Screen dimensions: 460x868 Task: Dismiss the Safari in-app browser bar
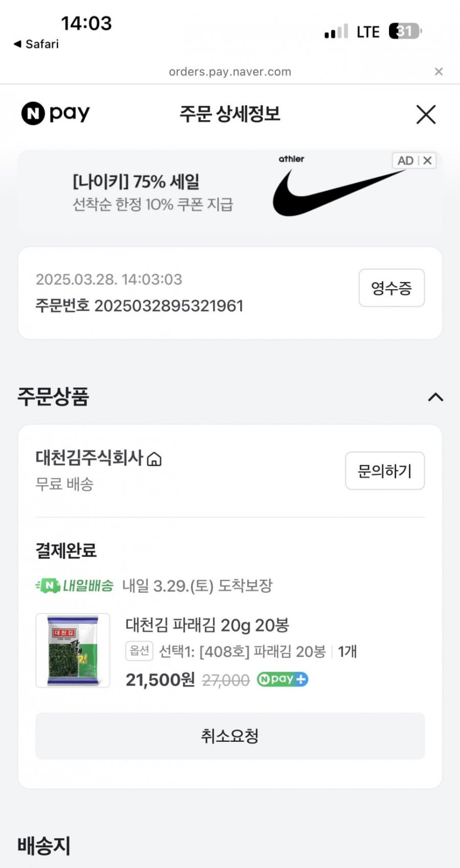pos(439,72)
